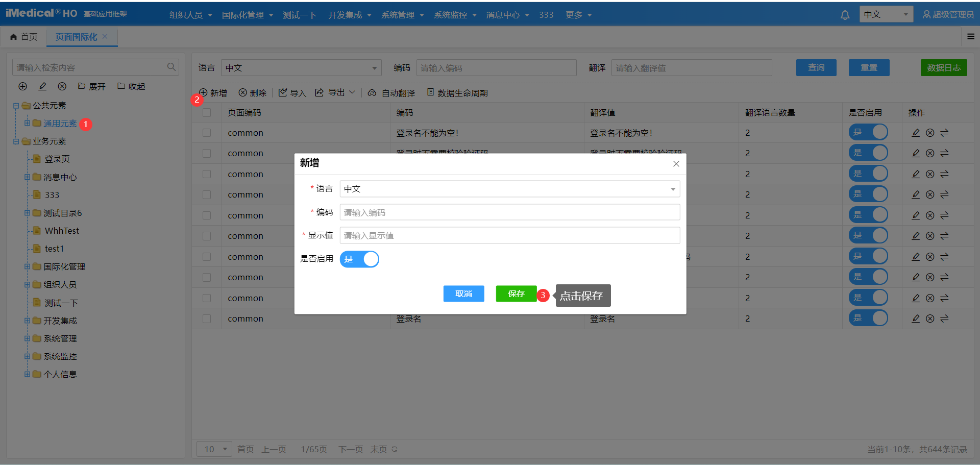
Task: Toggle 是否启用 switch in the dialog
Action: click(359, 259)
